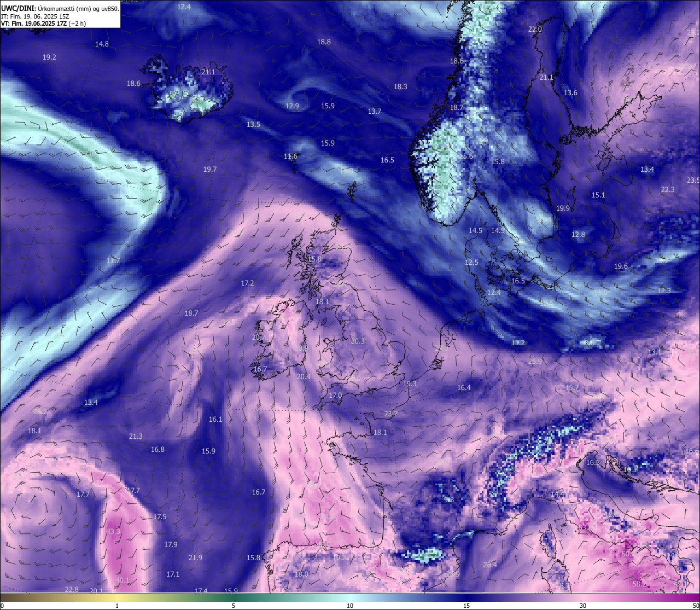Click the 12.5 value west of Denmark

coord(471,262)
